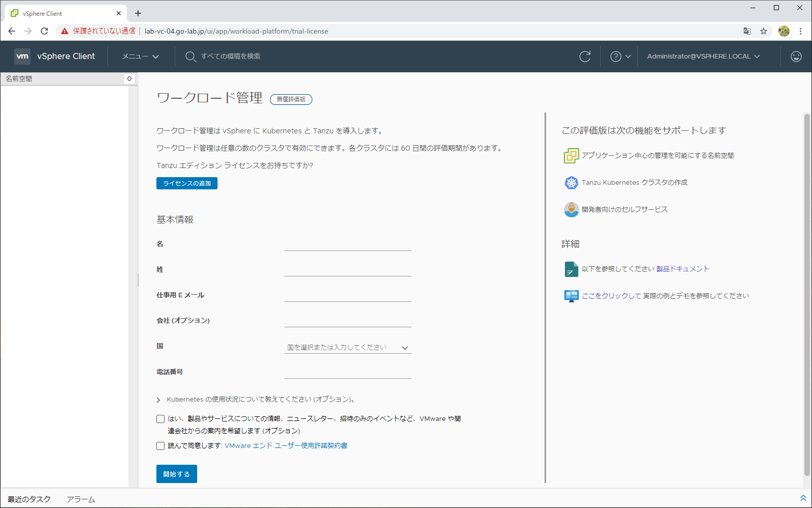Click the browser back arrow
812x508 pixels.
pyautogui.click(x=12, y=31)
